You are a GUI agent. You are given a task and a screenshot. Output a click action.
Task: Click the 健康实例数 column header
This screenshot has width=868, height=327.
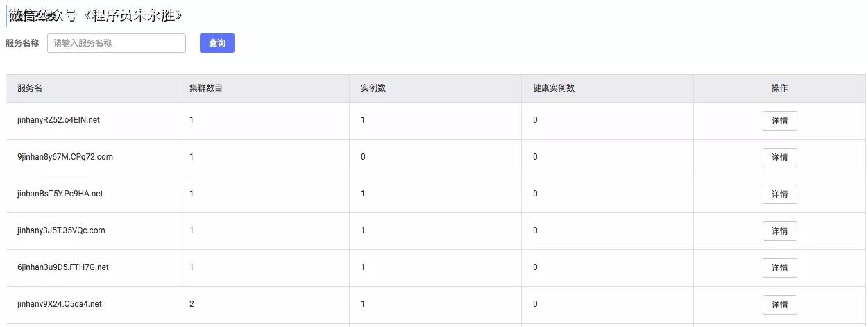coord(554,88)
